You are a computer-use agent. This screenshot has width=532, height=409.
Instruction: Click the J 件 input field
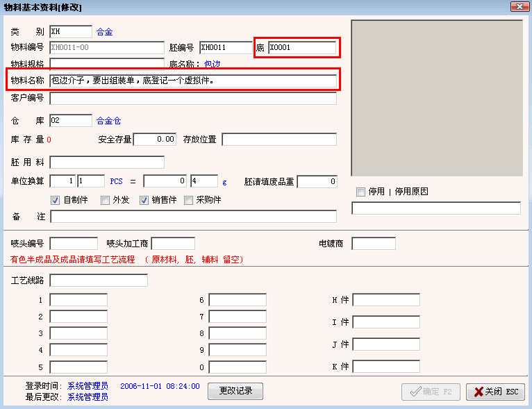click(x=386, y=344)
